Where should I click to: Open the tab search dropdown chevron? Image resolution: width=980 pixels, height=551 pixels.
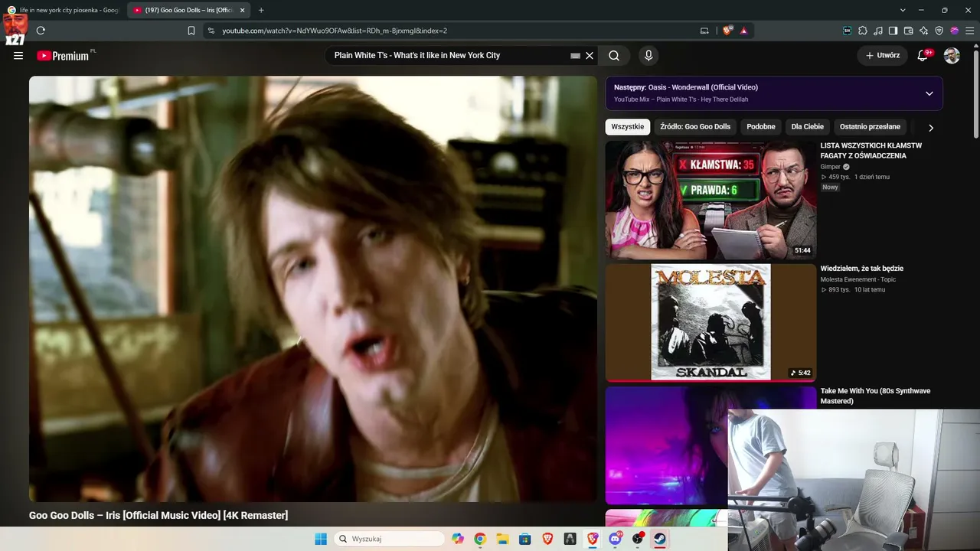[903, 10]
